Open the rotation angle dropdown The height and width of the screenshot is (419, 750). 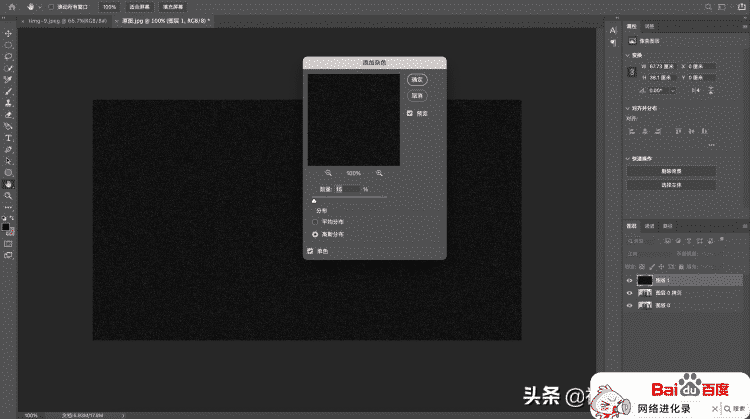point(673,90)
